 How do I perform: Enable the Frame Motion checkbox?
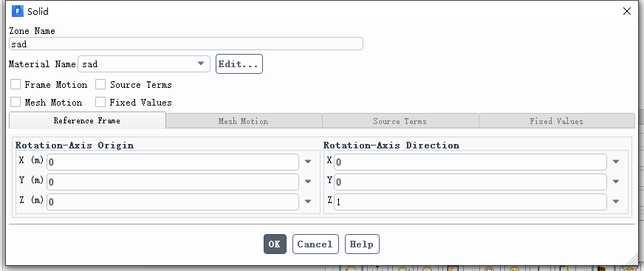coord(16,85)
